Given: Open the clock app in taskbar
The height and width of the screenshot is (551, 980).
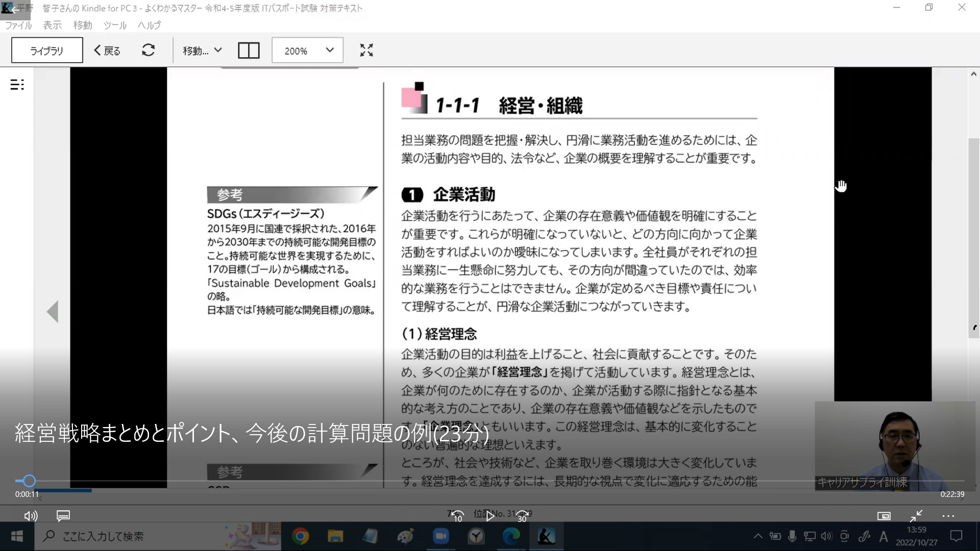Looking at the screenshot, I should click(476, 536).
